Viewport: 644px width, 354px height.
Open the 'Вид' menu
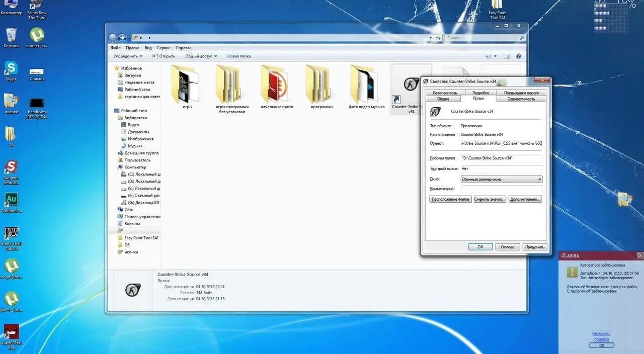148,48
